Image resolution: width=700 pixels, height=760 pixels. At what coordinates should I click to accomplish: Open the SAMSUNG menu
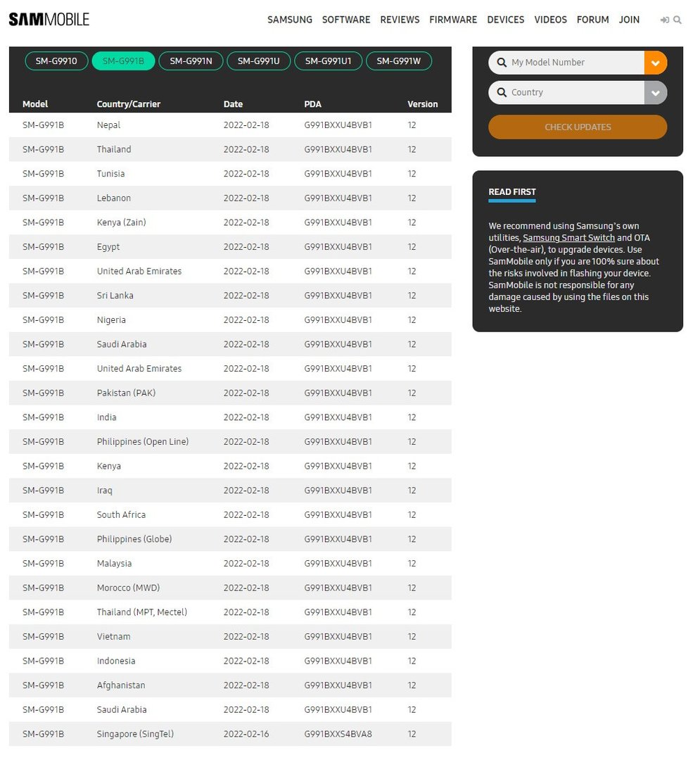(x=290, y=20)
